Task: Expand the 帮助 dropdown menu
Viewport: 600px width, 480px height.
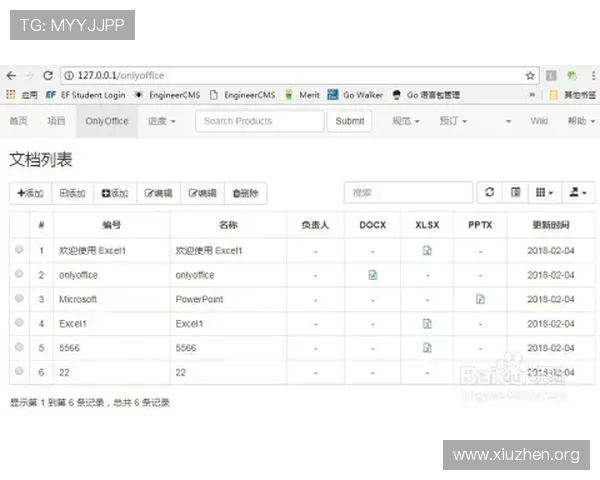Action: point(581,121)
